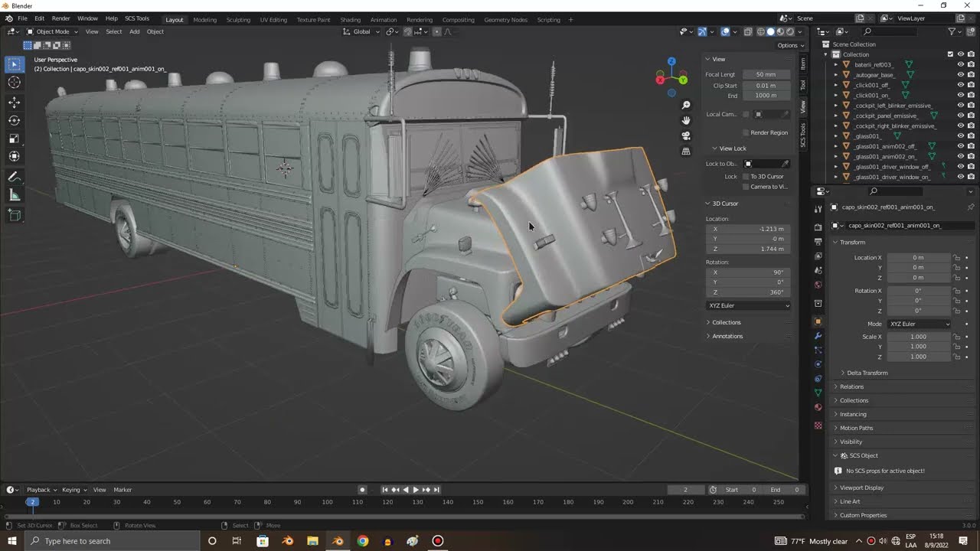The width and height of the screenshot is (980, 551).
Task: Enable Lock To 3D Cursor checkbox
Action: pos(746,177)
